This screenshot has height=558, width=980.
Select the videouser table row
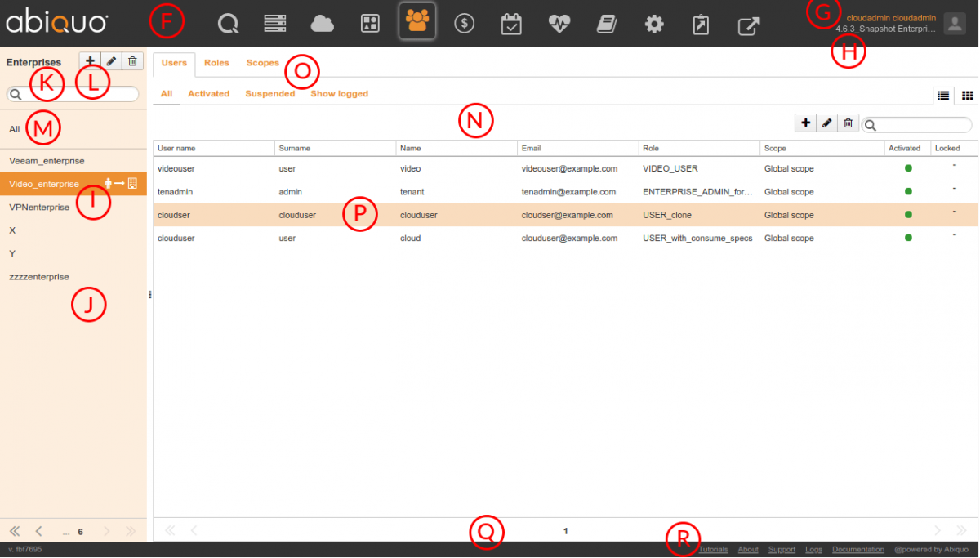(x=566, y=168)
